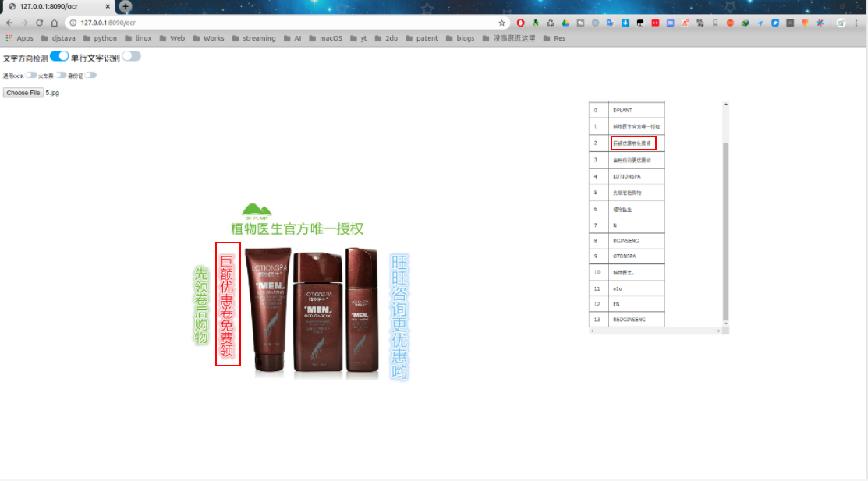Image resolution: width=868 pixels, height=481 pixels.
Task: Open the red Opera-style extension icon
Action: [520, 23]
